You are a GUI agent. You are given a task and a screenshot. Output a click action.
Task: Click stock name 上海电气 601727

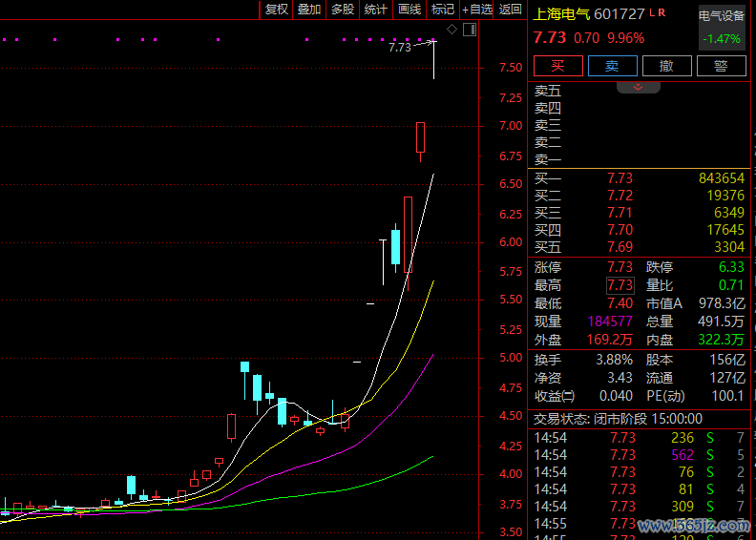(x=589, y=14)
